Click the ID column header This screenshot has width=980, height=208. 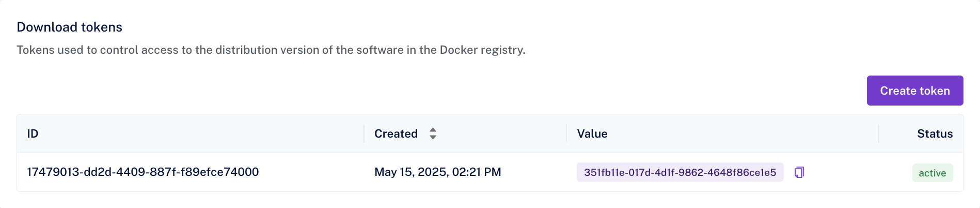tap(33, 133)
